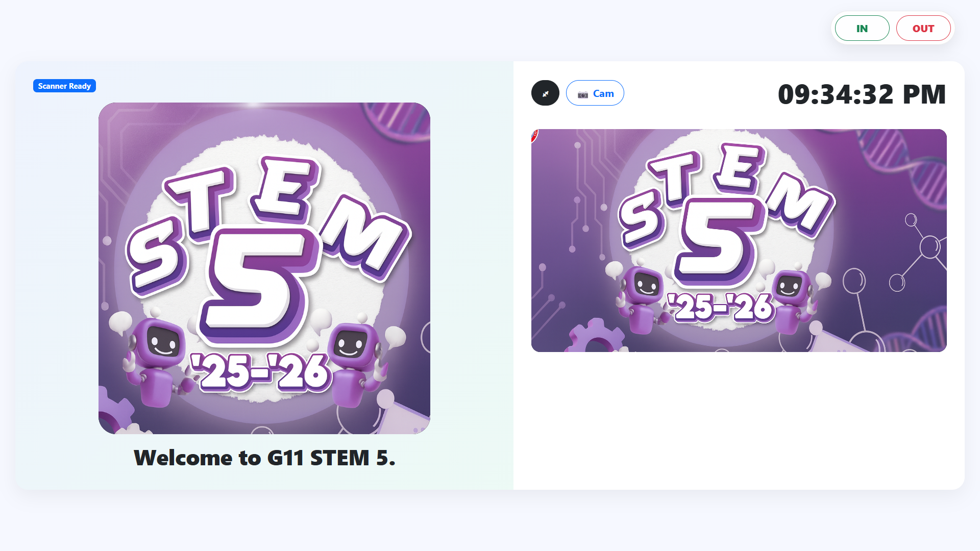Click the '25-'26 text in left logo

click(x=260, y=371)
